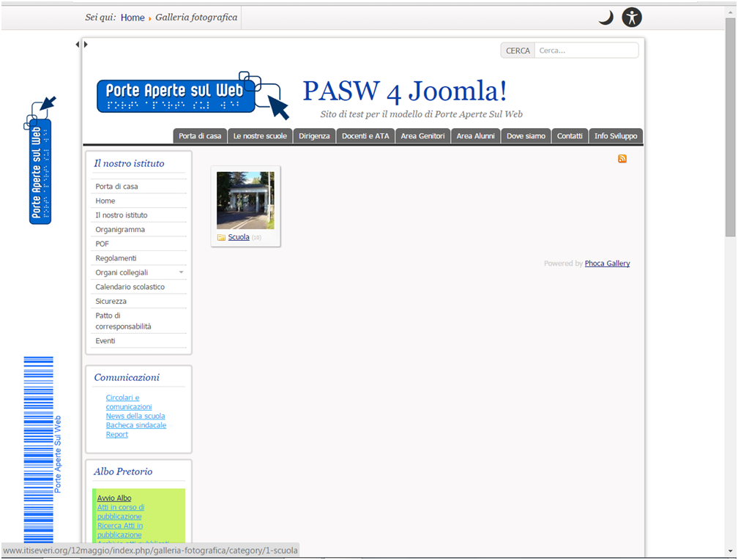Image resolution: width=738 pixels, height=560 pixels.
Task: Click the left-pointing page width arrow
Action: 78,45
